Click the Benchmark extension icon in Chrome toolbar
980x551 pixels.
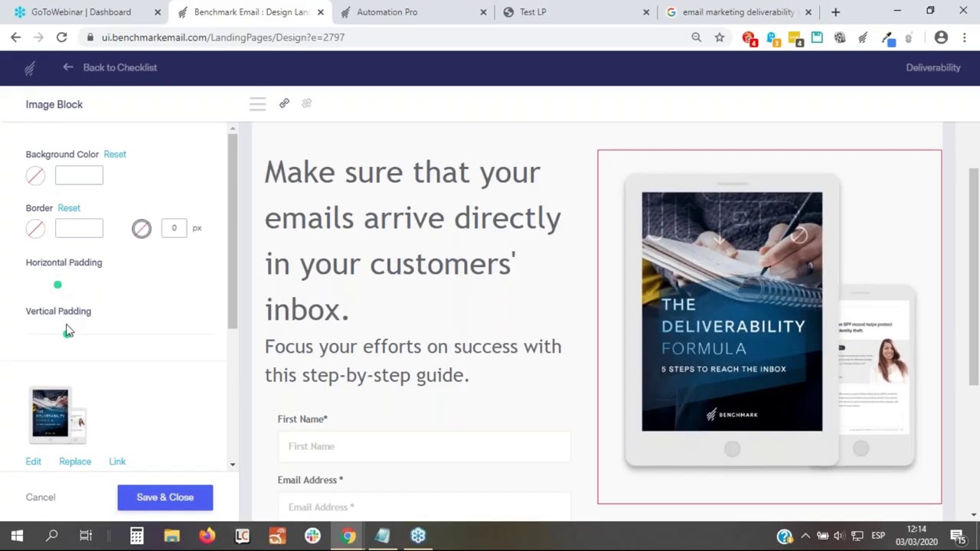coord(863,37)
